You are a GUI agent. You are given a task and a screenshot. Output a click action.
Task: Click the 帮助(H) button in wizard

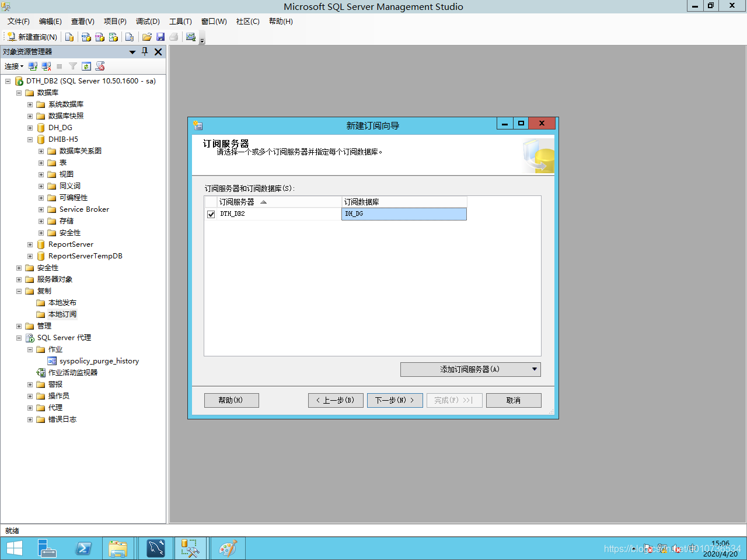[231, 400]
